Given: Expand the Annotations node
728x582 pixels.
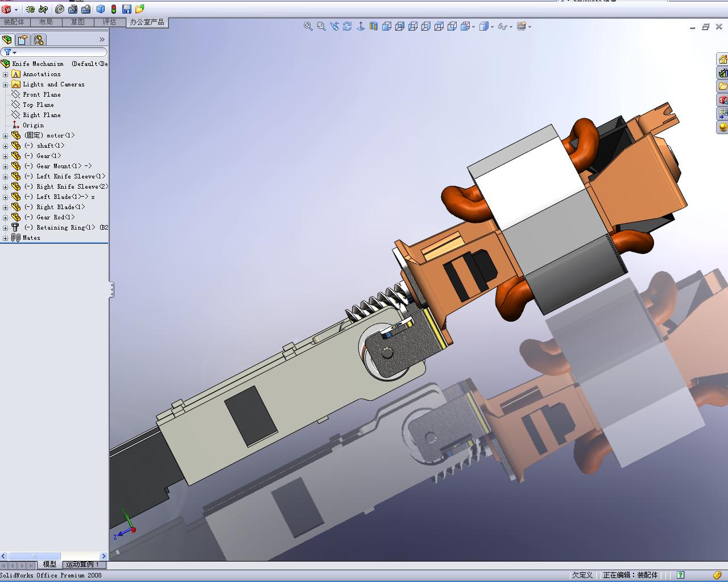Looking at the screenshot, I should click(5, 74).
